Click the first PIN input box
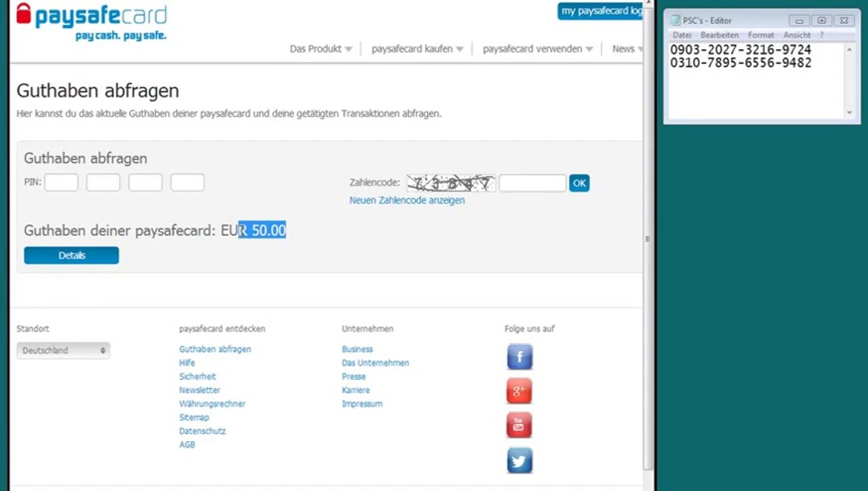 pos(61,183)
